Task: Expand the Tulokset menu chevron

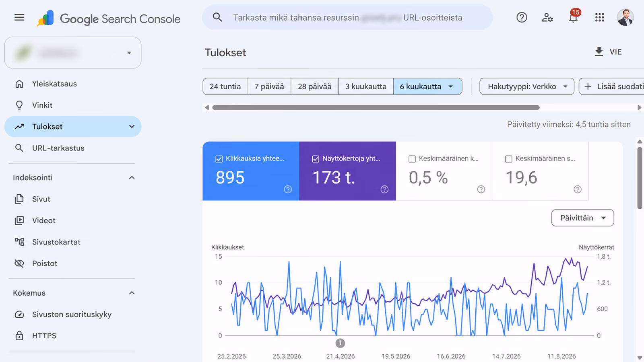Action: (132, 127)
